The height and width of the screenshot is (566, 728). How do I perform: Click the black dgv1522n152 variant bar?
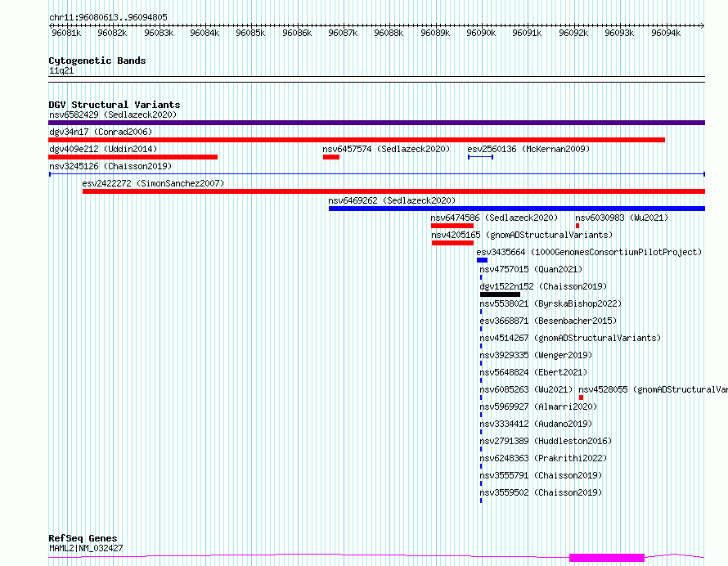coord(500,294)
